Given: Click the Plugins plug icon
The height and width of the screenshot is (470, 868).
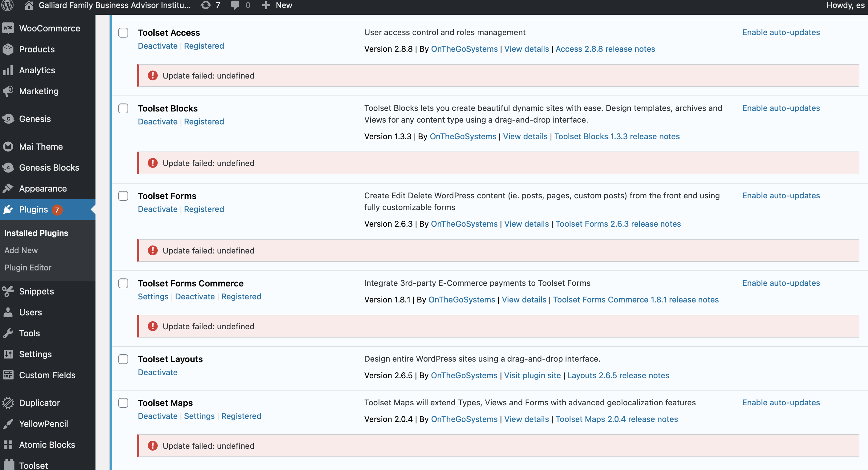Looking at the screenshot, I should point(8,209).
